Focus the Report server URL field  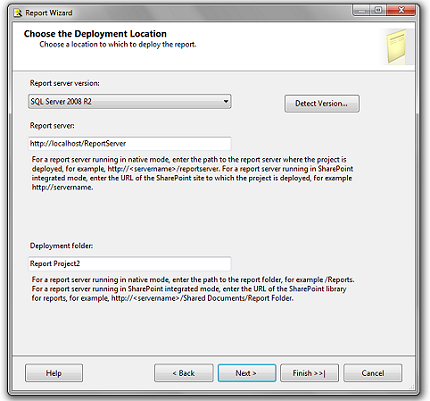[x=130, y=144]
